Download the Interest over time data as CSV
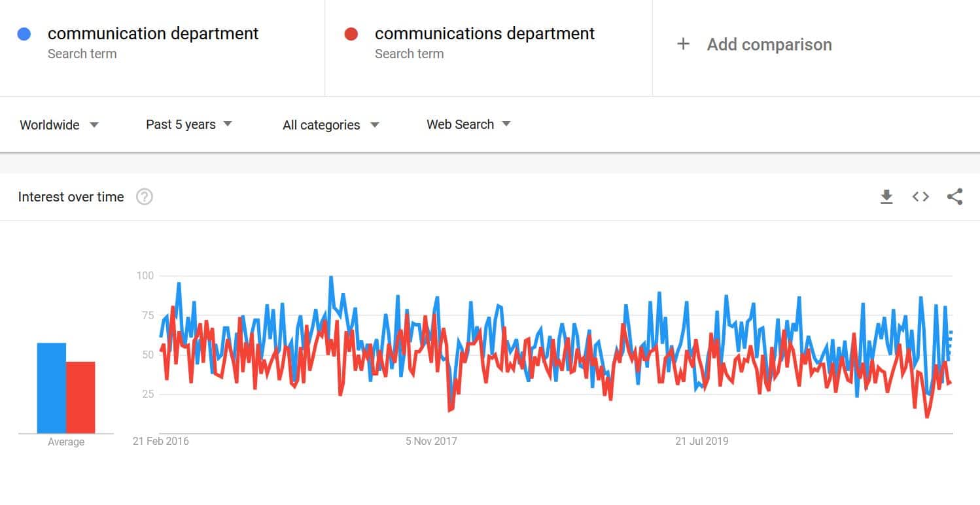 pos(886,196)
